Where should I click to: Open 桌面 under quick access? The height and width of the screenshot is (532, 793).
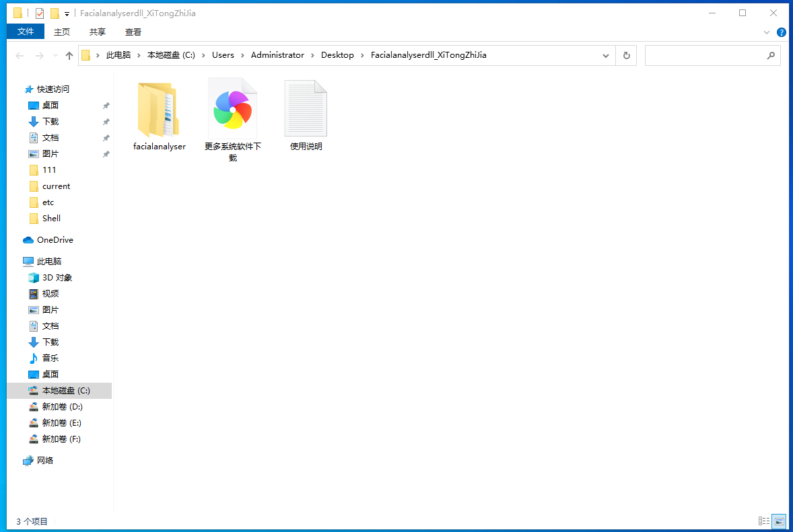click(x=50, y=105)
